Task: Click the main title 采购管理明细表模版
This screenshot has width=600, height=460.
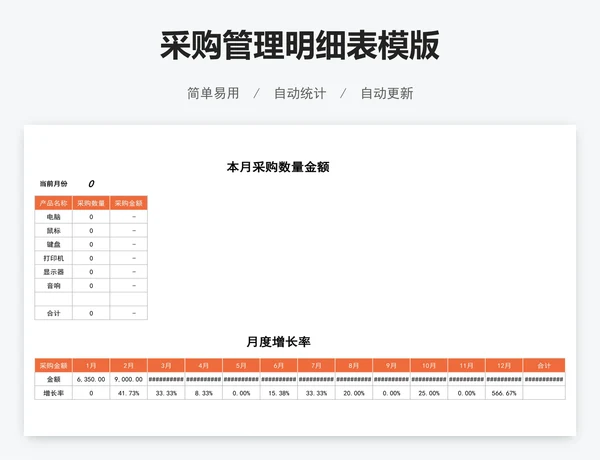Action: coord(300,45)
